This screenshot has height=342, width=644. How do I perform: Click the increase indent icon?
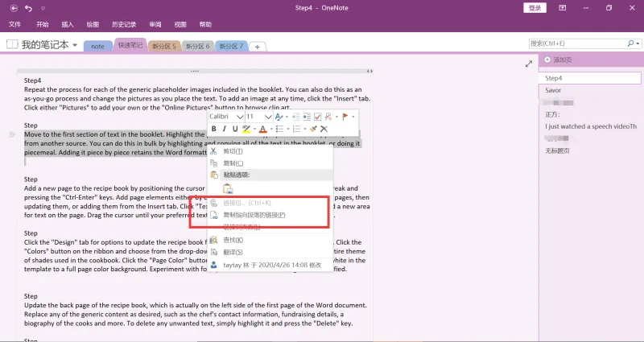pos(307,117)
